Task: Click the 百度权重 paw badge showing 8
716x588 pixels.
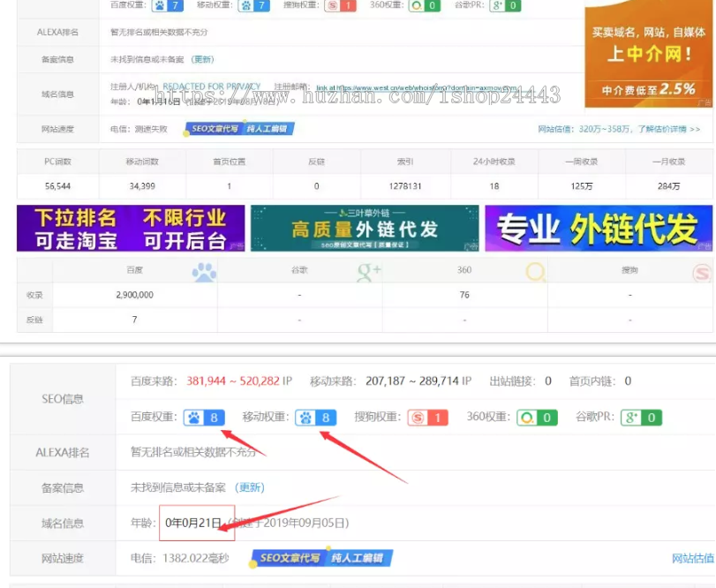Action: click(x=205, y=418)
